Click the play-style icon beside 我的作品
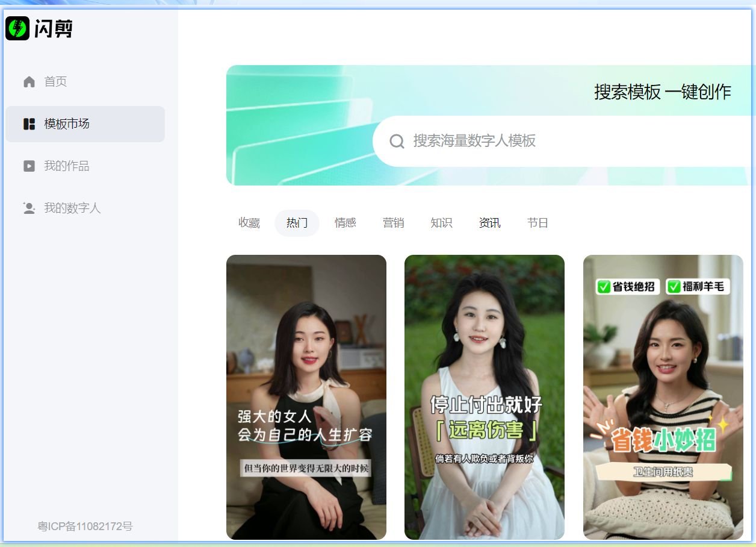This screenshot has height=547, width=756. [x=28, y=166]
